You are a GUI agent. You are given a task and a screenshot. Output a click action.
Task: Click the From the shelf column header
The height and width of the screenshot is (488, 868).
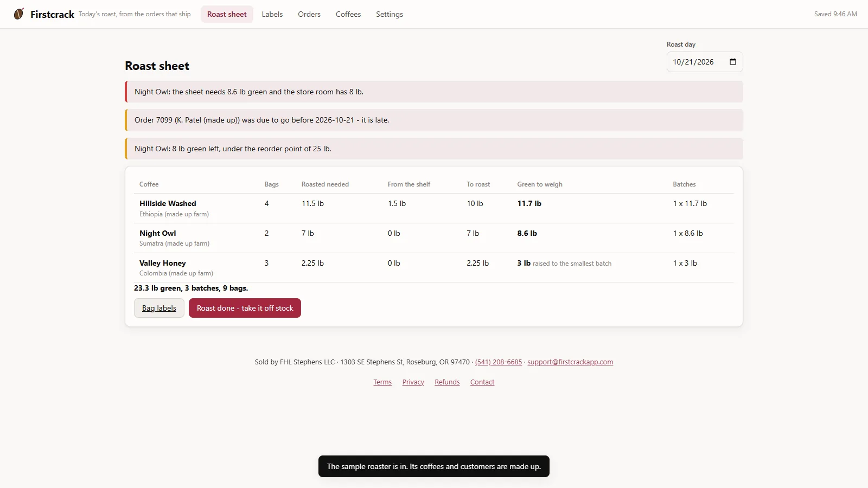tap(409, 184)
